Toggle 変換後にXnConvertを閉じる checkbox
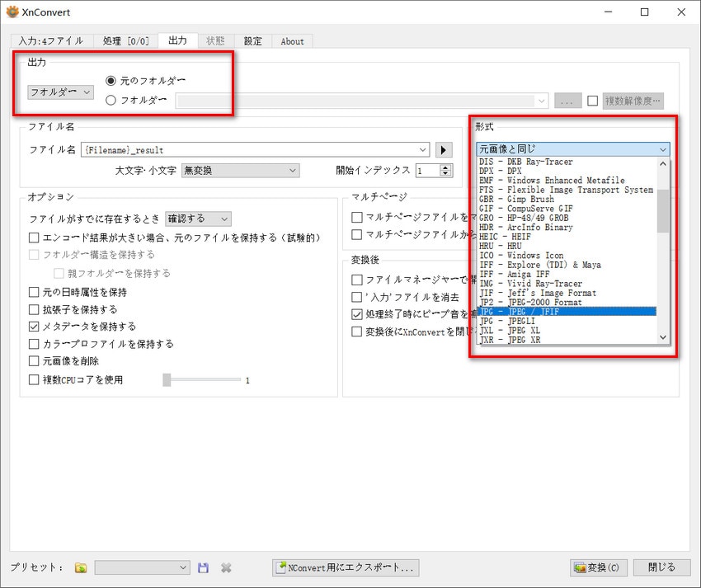Viewport: 701px width, 588px height. pos(357,332)
